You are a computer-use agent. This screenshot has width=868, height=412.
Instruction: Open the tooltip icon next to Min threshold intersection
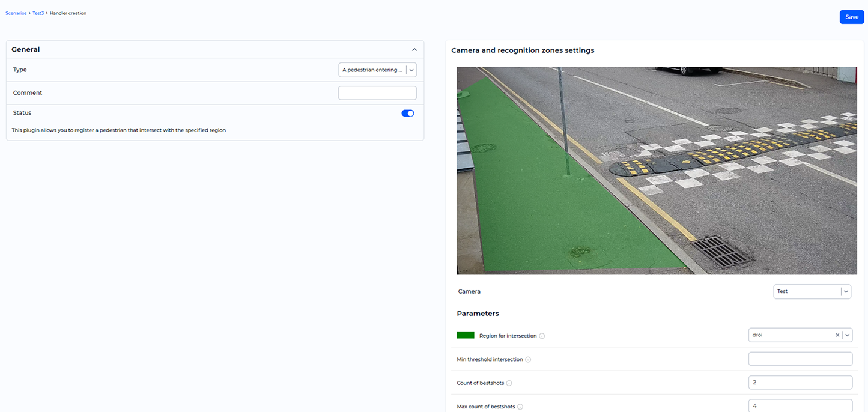coord(528,359)
